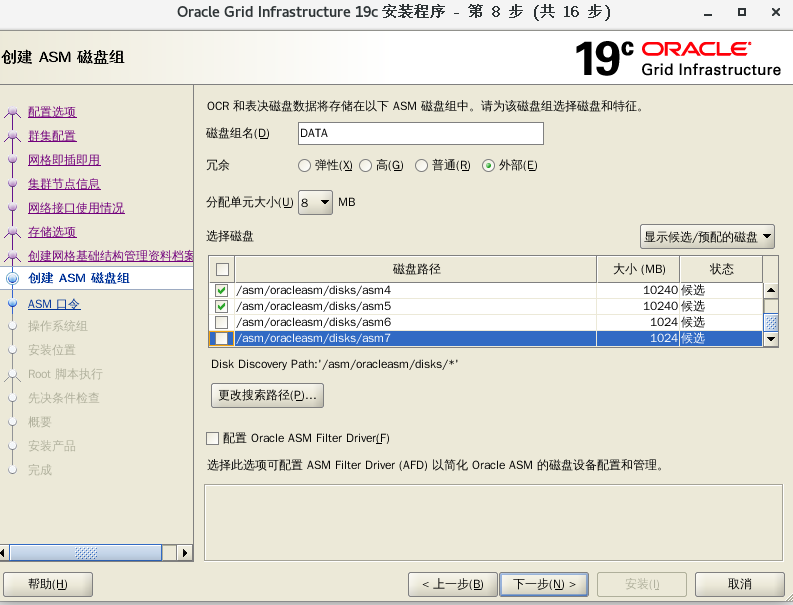Click sidebar horizontal scroll left arrow
The image size is (793, 605).
pyautogui.click(x=4, y=553)
